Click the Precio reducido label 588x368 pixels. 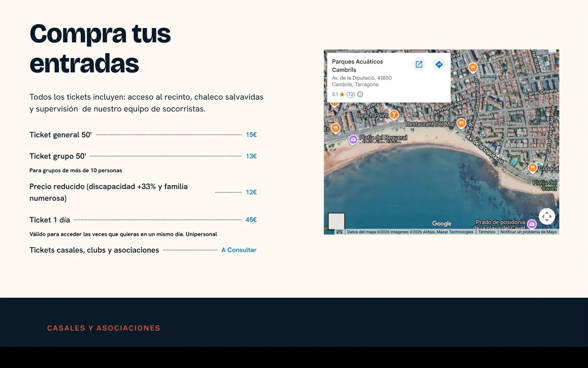tap(109, 192)
